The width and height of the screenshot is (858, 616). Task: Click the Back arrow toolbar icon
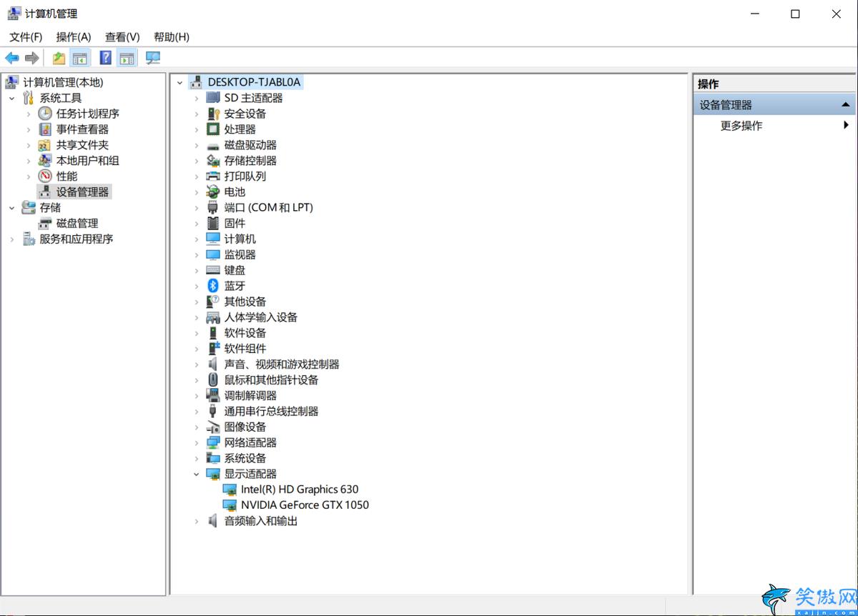(11, 58)
